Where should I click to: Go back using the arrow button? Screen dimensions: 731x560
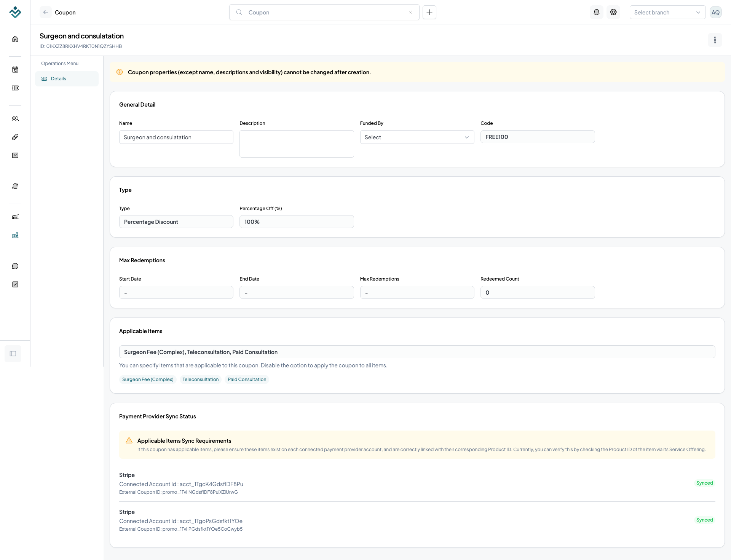(46, 12)
